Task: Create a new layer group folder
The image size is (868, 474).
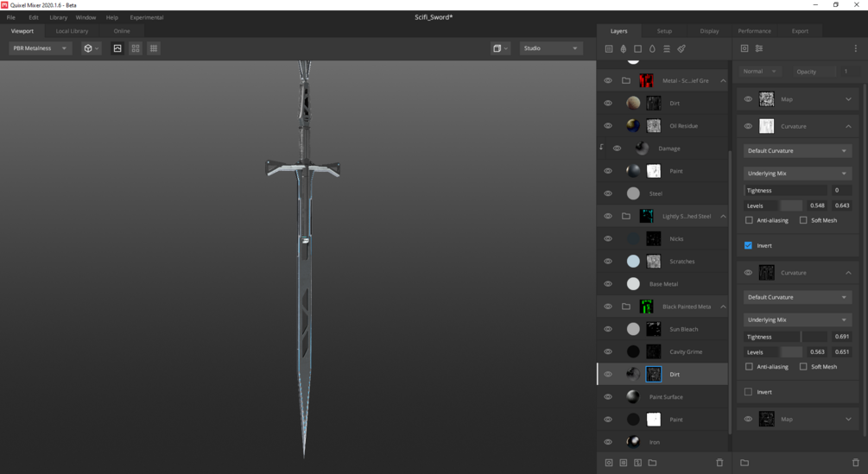Action: (x=652, y=463)
